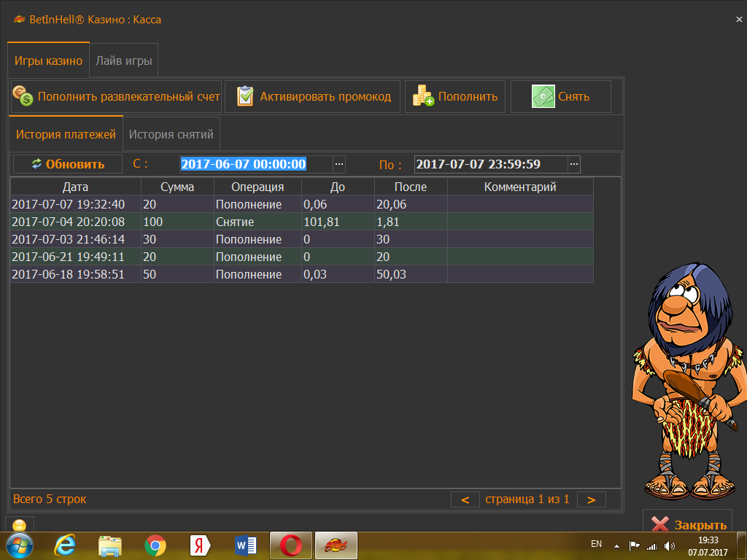
Task: Click the Снятие operation cell
Action: pyautogui.click(x=258, y=222)
